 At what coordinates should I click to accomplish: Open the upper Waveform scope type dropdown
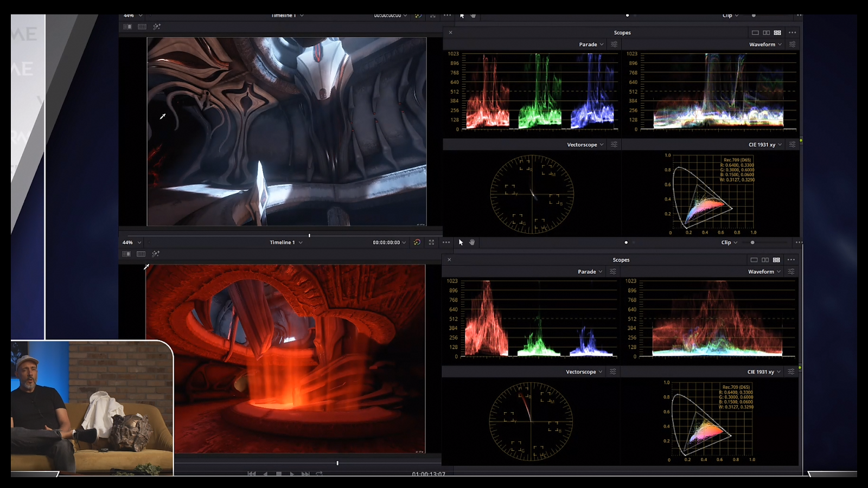tap(765, 44)
